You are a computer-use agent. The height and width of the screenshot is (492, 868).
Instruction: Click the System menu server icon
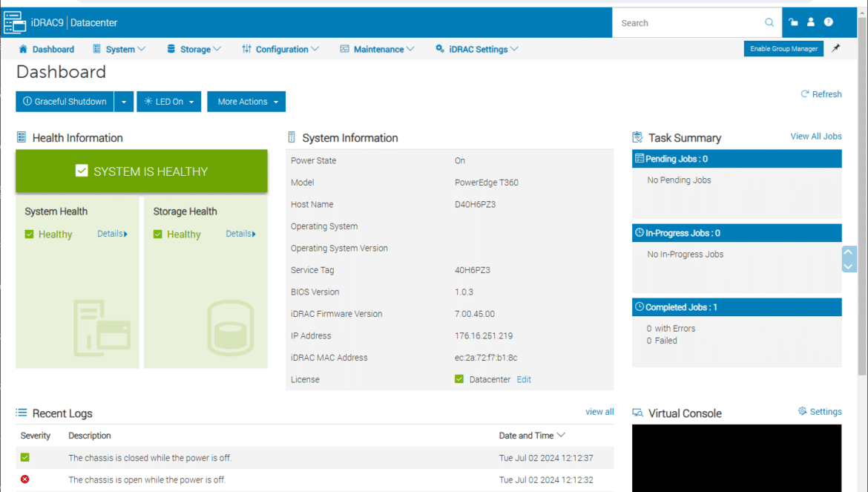pos(97,49)
